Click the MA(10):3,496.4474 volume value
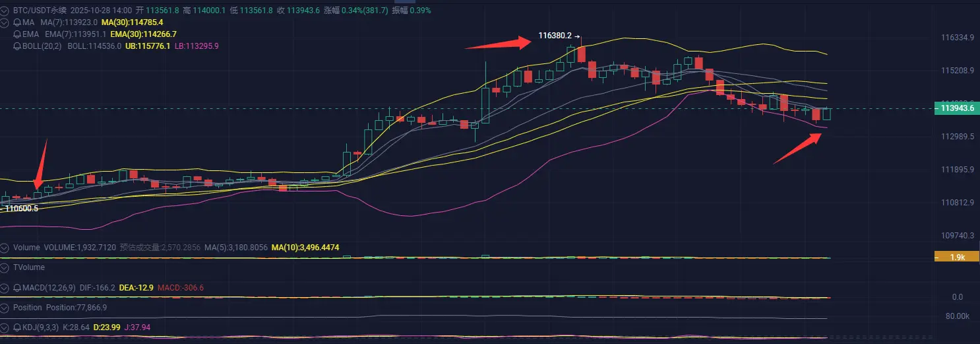Screen dimensions: 980x344 coord(305,248)
